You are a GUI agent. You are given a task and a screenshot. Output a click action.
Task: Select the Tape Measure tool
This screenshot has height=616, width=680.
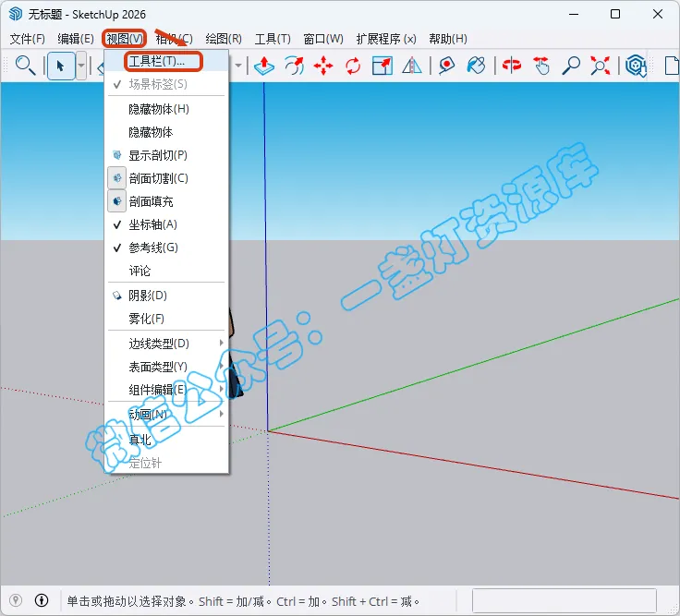pyautogui.click(x=446, y=66)
